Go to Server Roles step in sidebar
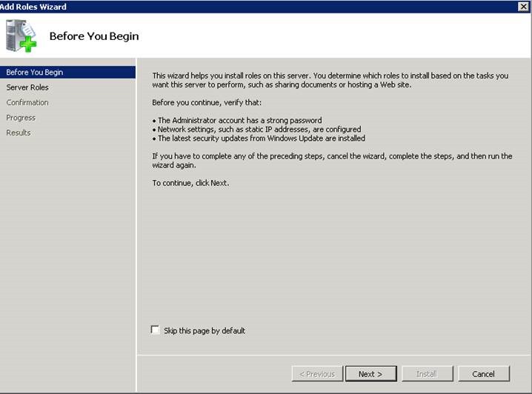This screenshot has height=394, width=532. tap(27, 87)
